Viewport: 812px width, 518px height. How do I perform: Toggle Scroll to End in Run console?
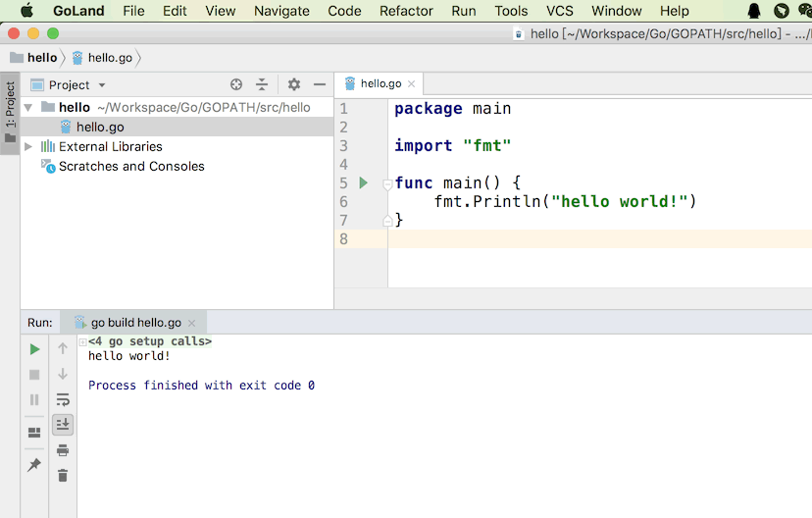click(63, 425)
